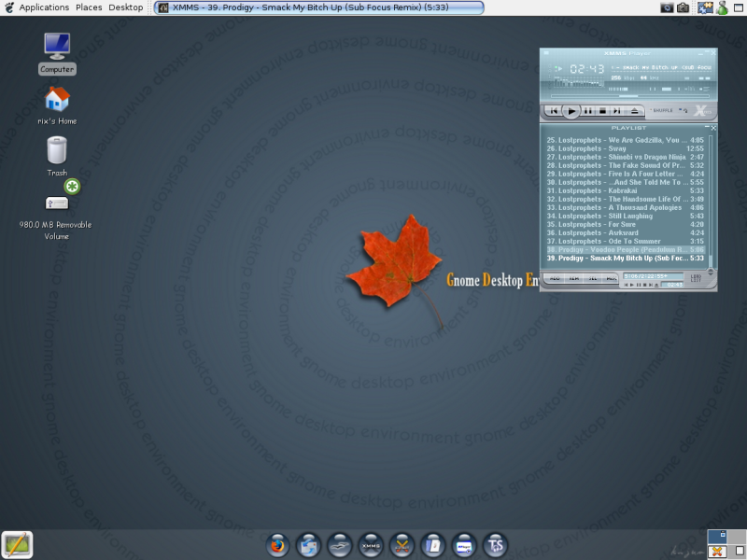This screenshot has height=560, width=747.
Task: Select the 980.0 MB Removable Volume icon
Action: (x=56, y=211)
